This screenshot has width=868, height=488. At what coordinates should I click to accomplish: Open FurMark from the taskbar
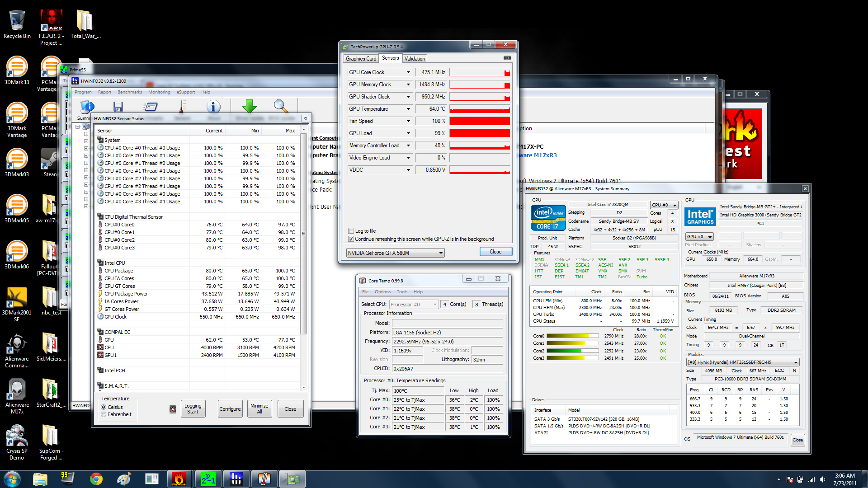pyautogui.click(x=179, y=479)
